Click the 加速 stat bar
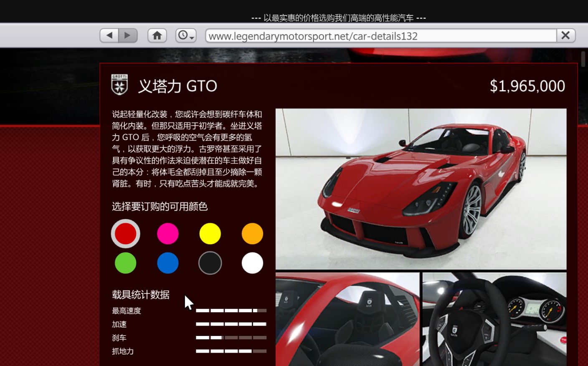This screenshot has height=366, width=588. [x=231, y=324]
